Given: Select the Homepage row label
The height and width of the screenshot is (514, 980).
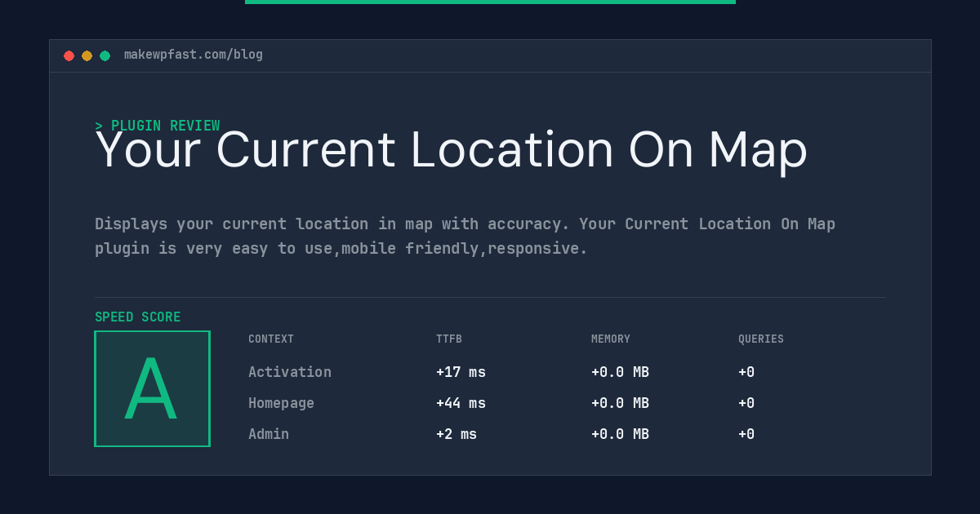Looking at the screenshot, I should [281, 403].
